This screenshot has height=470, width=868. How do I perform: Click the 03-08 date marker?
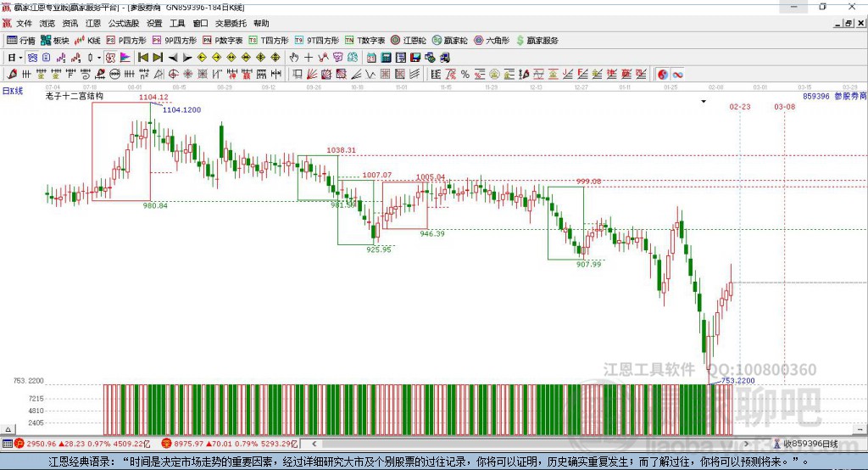[x=784, y=106]
